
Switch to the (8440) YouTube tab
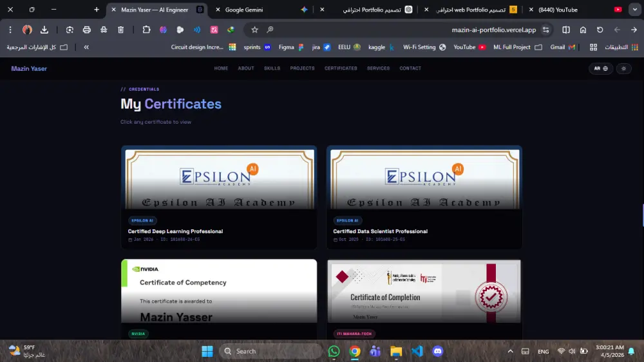click(575, 10)
